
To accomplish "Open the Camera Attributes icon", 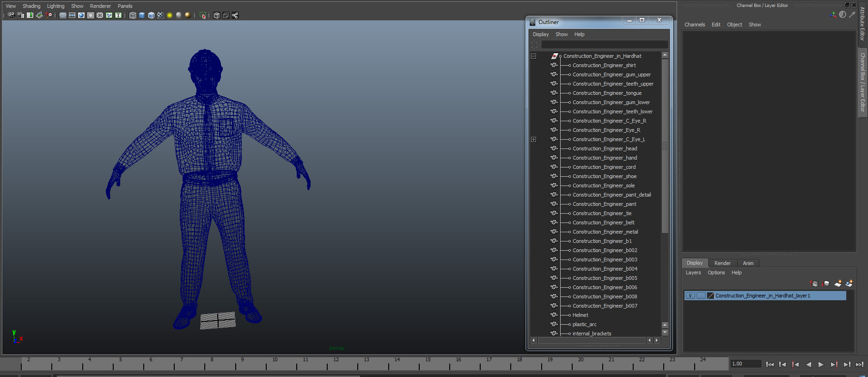I will (x=21, y=15).
